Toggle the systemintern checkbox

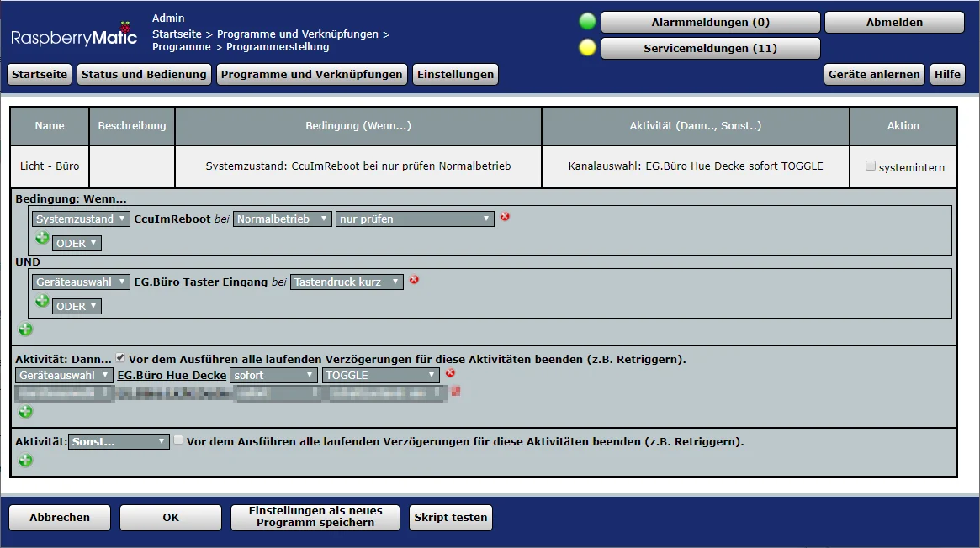point(870,166)
